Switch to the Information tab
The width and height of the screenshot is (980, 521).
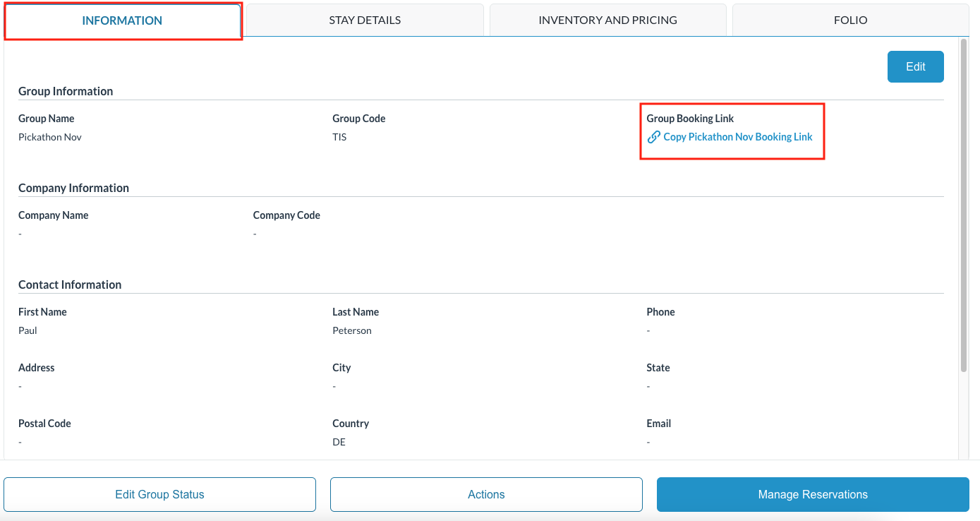click(122, 20)
